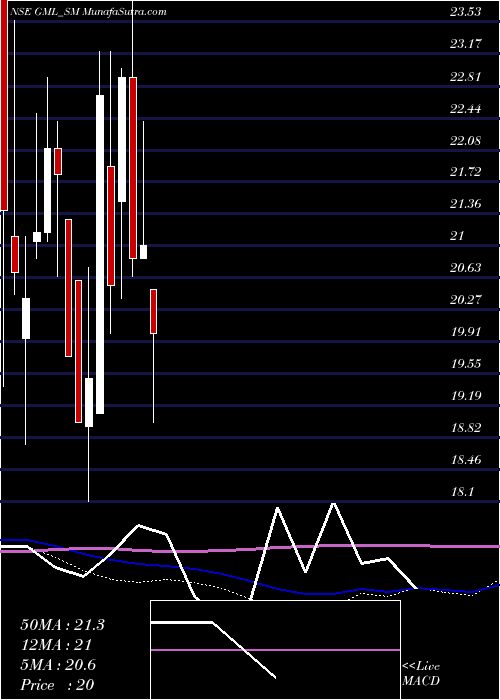500x700 pixels.
Task: Click the 21.72 price axis label
Action: click(466, 172)
